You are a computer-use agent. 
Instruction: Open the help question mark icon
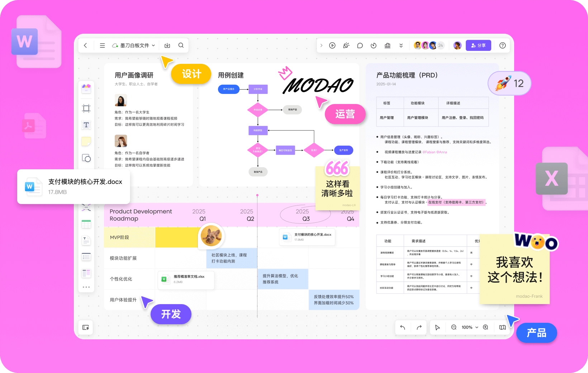(x=503, y=46)
